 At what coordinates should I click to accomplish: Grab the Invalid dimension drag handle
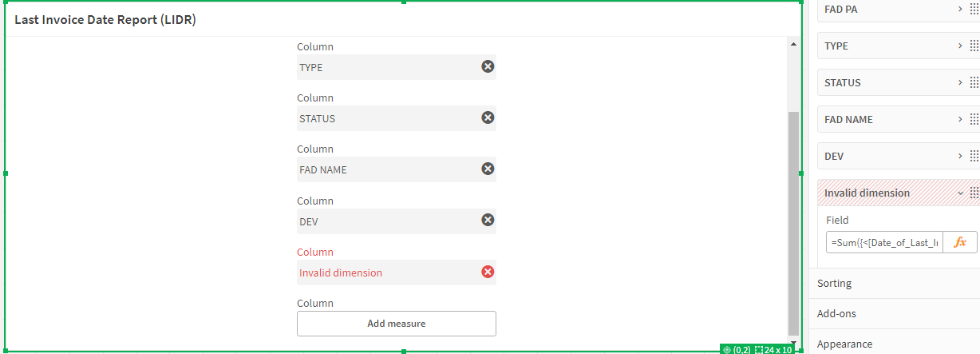tap(974, 193)
